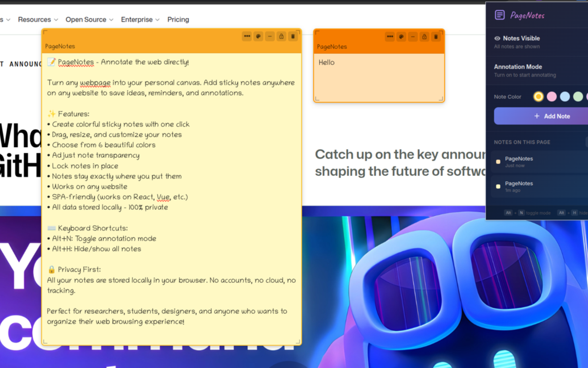This screenshot has width=588, height=368.
Task: Delete the orange Hello note
Action: coord(435,36)
